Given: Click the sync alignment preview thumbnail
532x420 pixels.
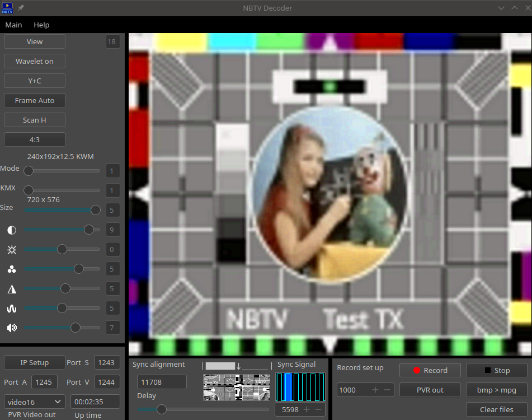Looking at the screenshot, I should pos(237,387).
